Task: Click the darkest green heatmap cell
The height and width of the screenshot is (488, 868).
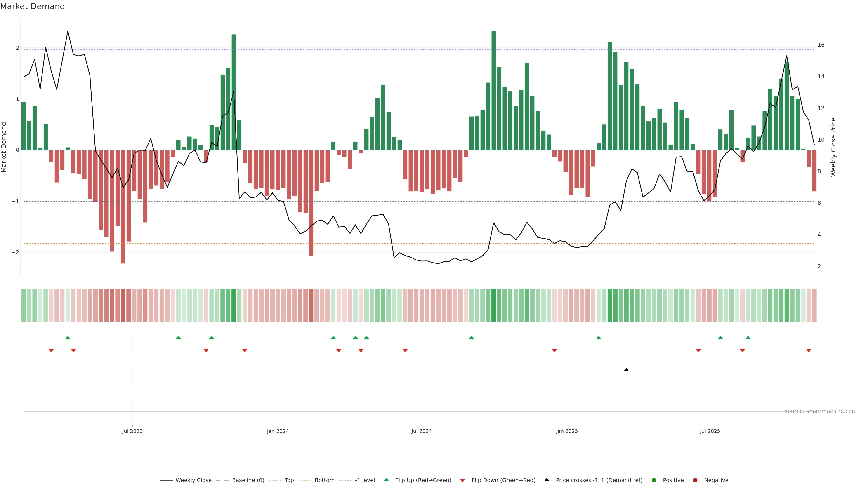Action: coord(494,305)
